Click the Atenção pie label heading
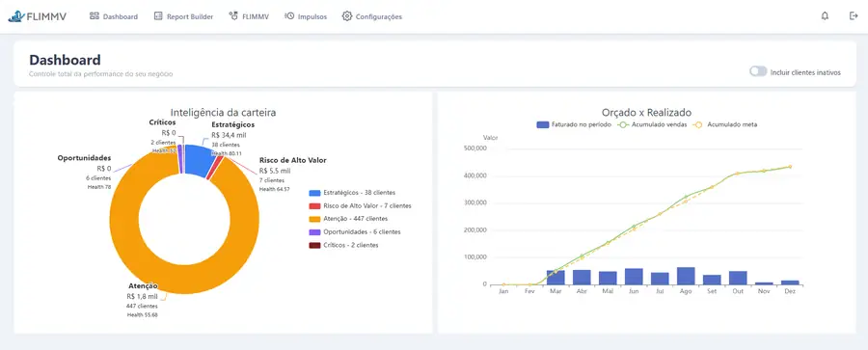The width and height of the screenshot is (868, 350). coord(144,286)
